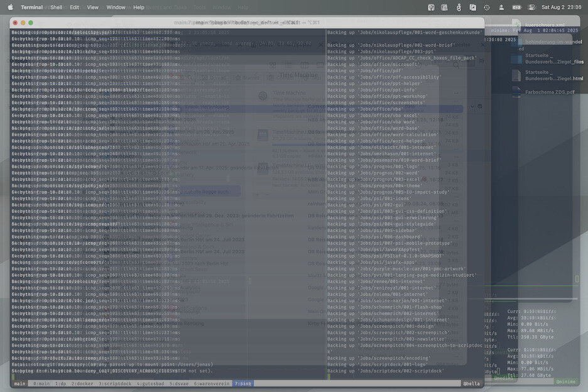This screenshot has height=392, width=588.
Task: Click the date and time Sat Aug 2
Action: [562, 7]
